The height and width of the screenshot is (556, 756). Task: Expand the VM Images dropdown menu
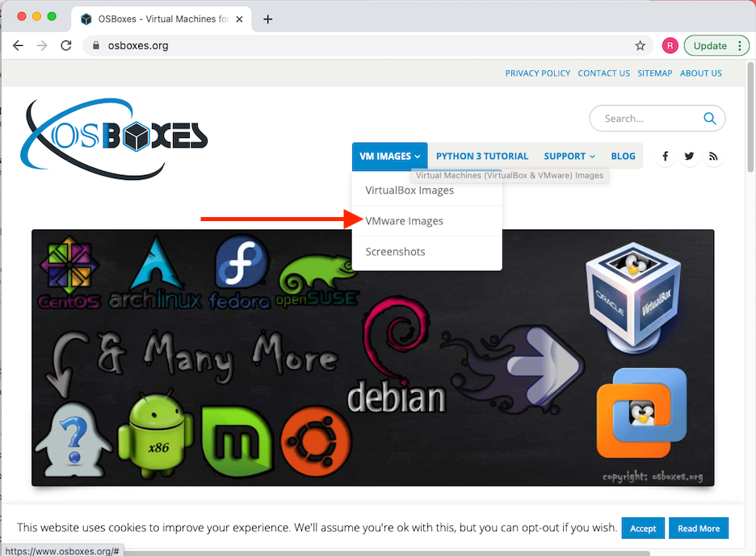tap(389, 157)
